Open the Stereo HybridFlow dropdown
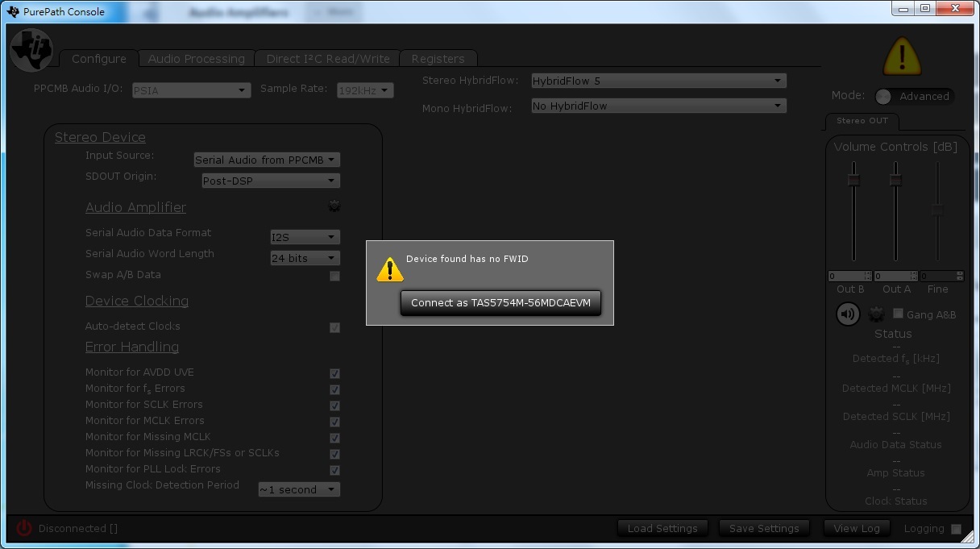 pos(658,81)
